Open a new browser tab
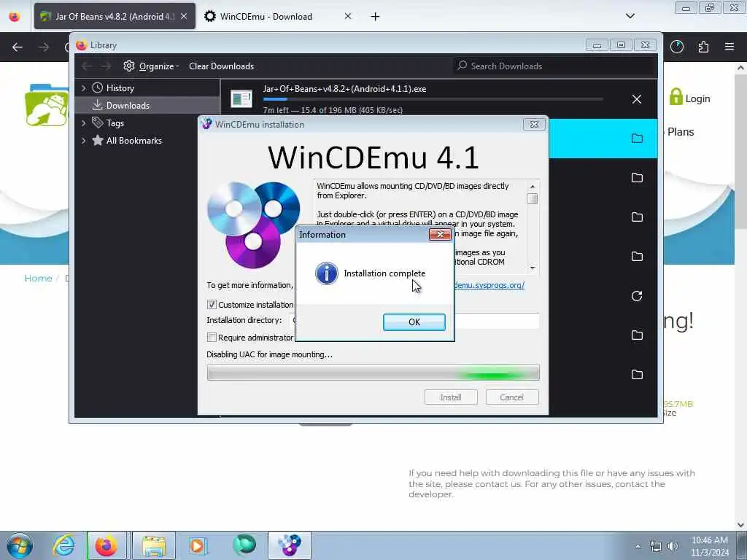The height and width of the screenshot is (560, 747). point(376,17)
